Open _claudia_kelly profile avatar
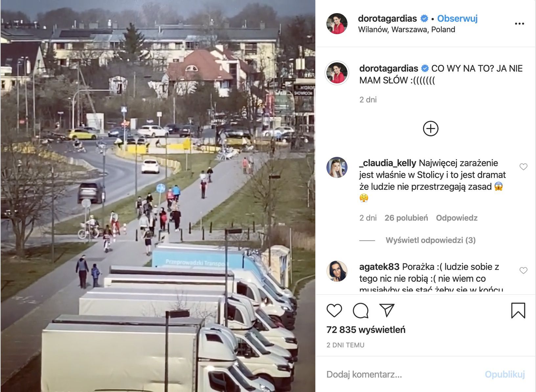The height and width of the screenshot is (392, 536). tap(337, 167)
